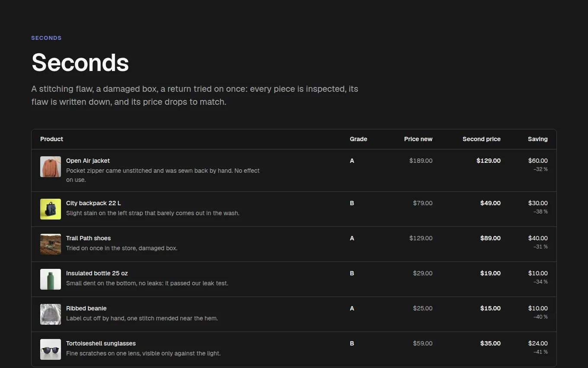
Task: Click the $29.00 new price
Action: pos(422,273)
